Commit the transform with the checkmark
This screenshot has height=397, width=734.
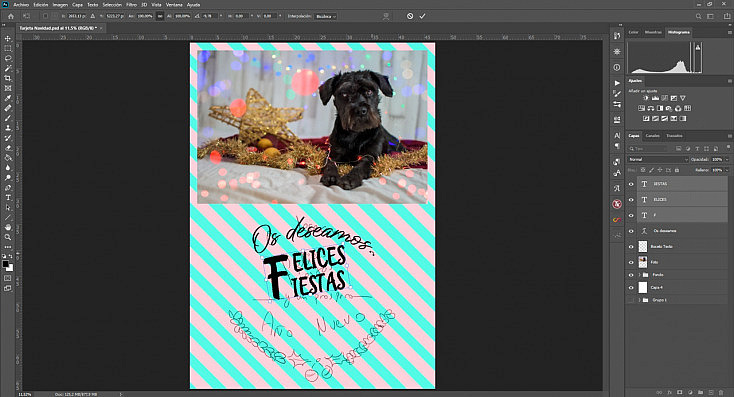pyautogui.click(x=422, y=16)
